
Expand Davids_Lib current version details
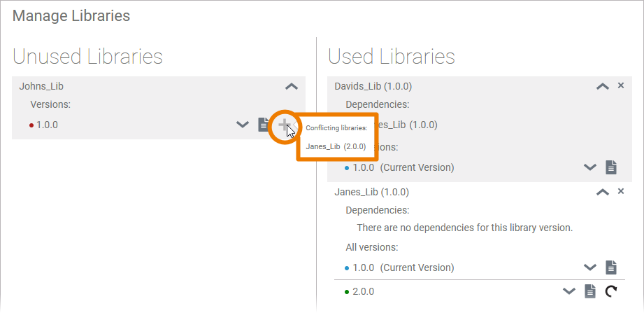[590, 167]
